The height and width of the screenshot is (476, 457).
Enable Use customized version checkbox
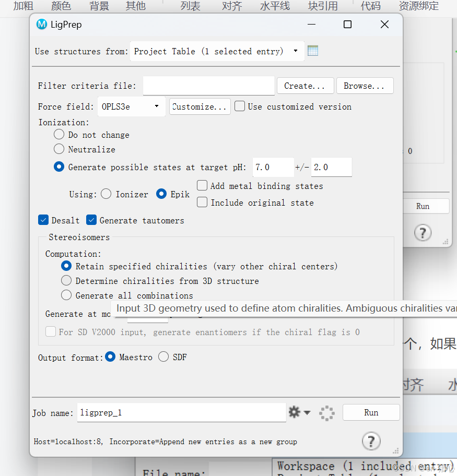point(240,106)
